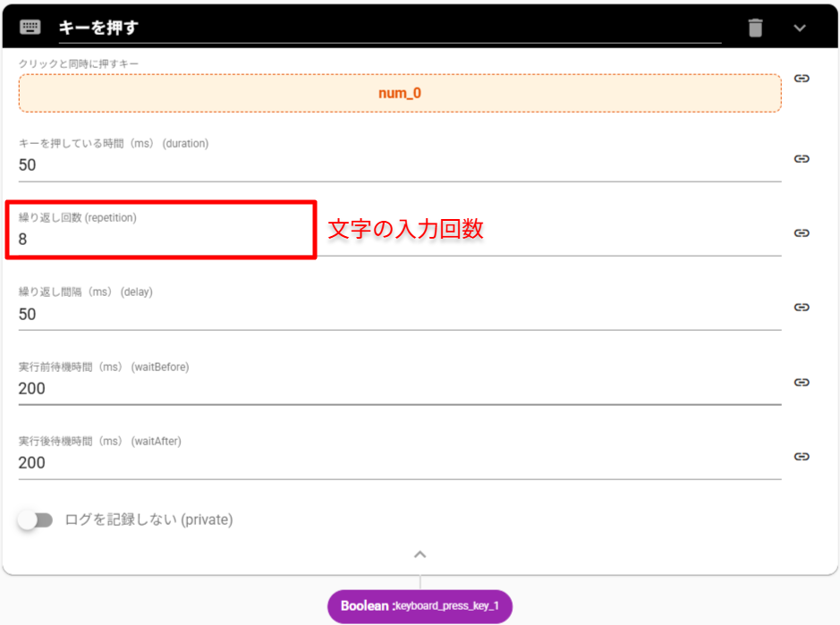Screen dimensions: 840x625
Task: Focus the waitBefore input showing 200
Action: click(x=399, y=389)
